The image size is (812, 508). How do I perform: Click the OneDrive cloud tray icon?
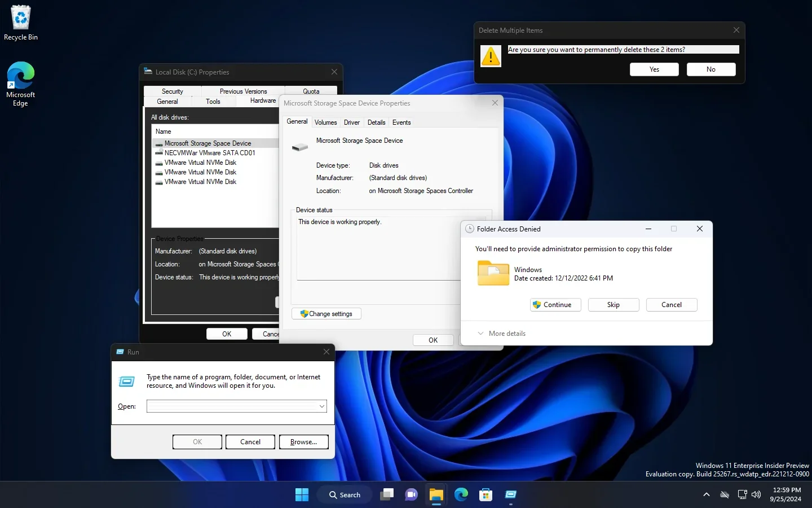pyautogui.click(x=725, y=495)
